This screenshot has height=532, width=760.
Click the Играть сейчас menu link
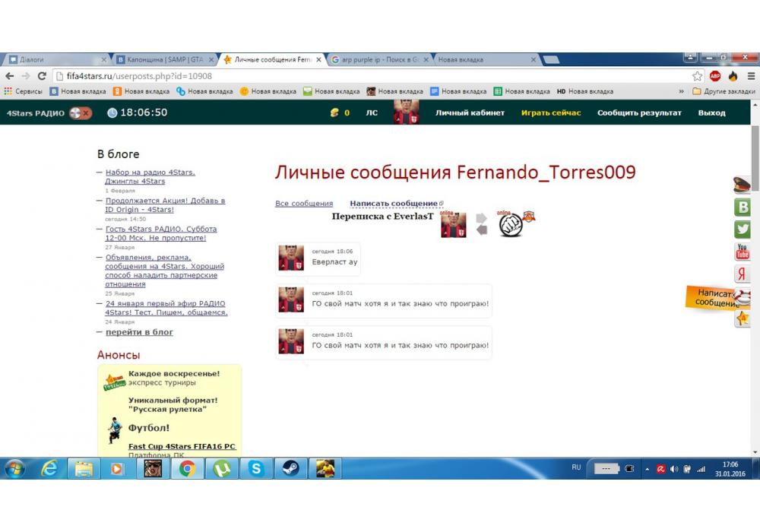pos(551,112)
